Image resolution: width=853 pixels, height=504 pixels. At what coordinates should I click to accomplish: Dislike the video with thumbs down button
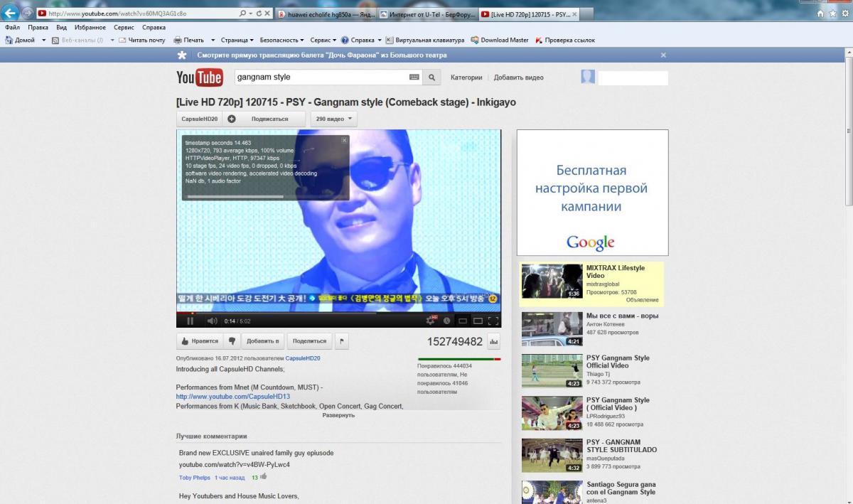click(x=231, y=341)
